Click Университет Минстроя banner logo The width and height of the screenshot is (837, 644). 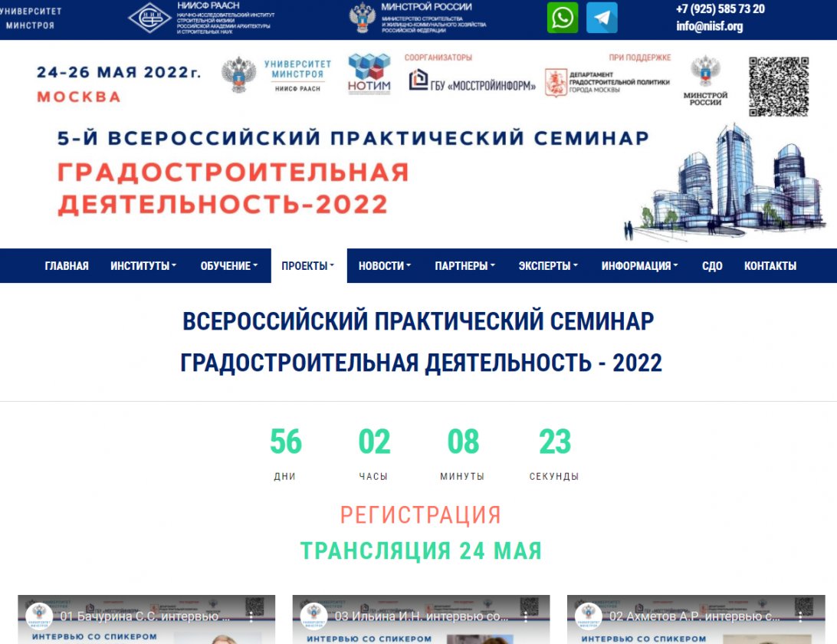tap(277, 75)
